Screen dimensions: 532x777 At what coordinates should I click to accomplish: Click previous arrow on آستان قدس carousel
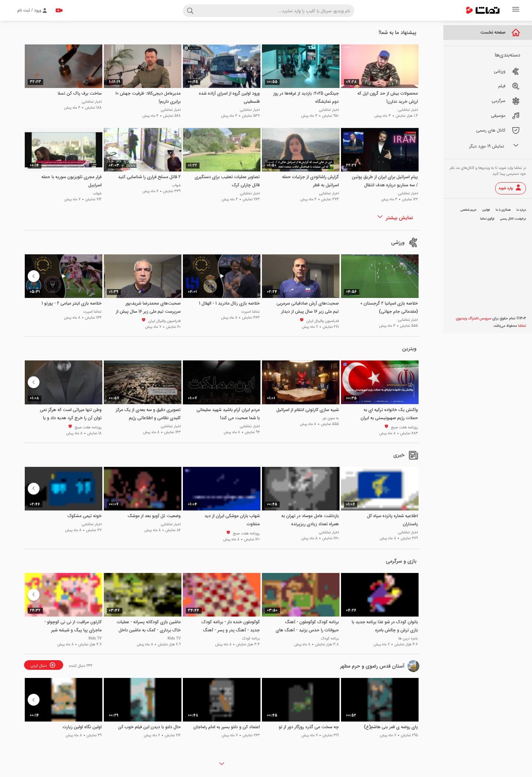pyautogui.click(x=34, y=699)
